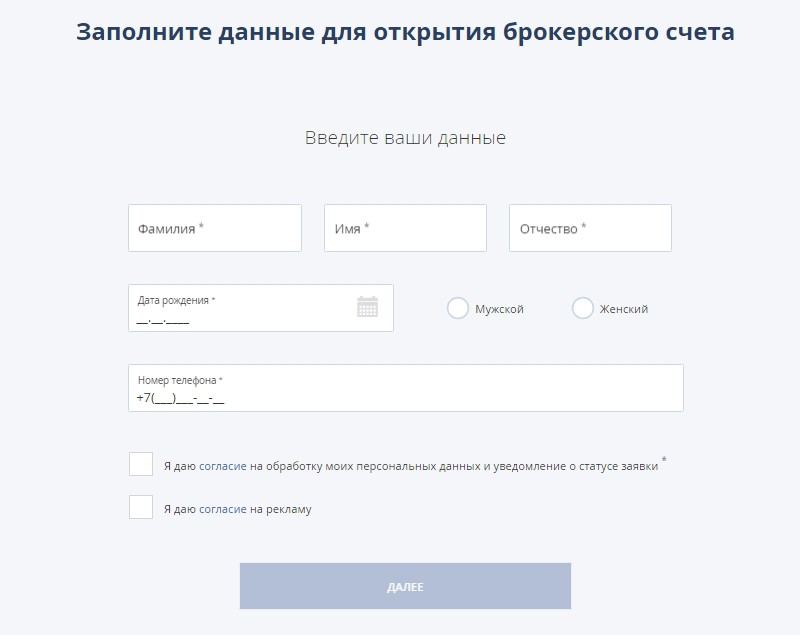Click the Фамилия input field
The height and width of the screenshot is (635, 800).
pyautogui.click(x=215, y=228)
